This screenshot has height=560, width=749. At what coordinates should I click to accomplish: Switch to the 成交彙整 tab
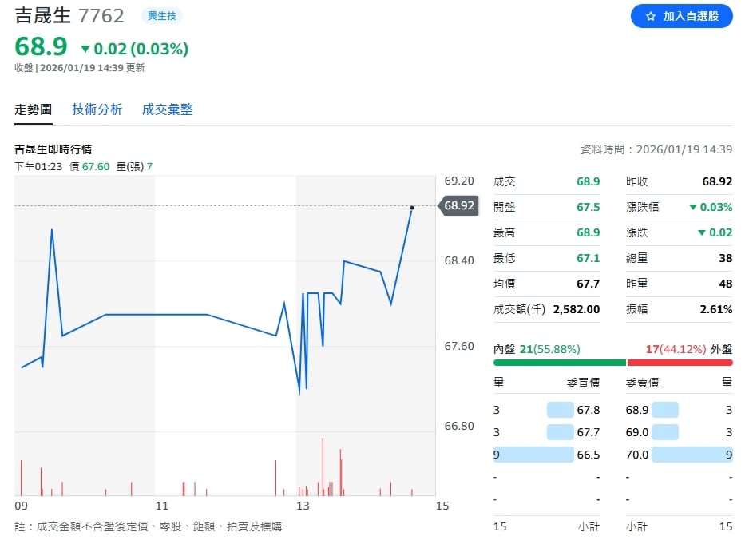pos(166,109)
